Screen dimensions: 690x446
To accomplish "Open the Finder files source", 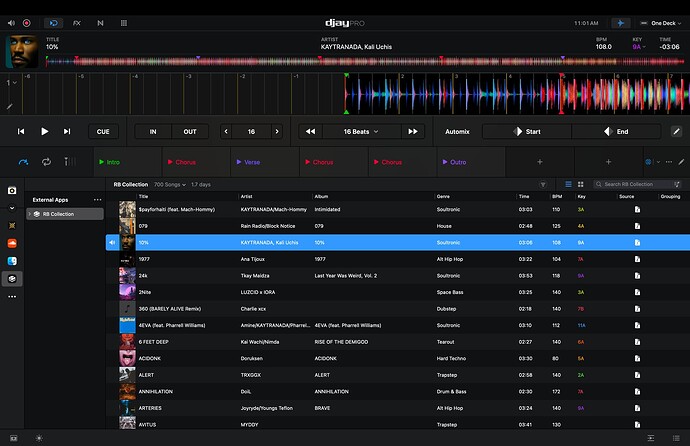I will [12, 261].
